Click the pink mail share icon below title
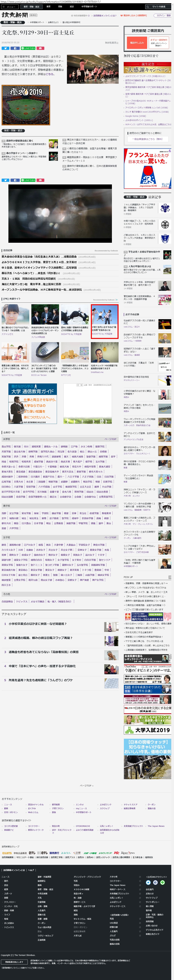Viewport: 174px width, 980px height. (41, 48)
